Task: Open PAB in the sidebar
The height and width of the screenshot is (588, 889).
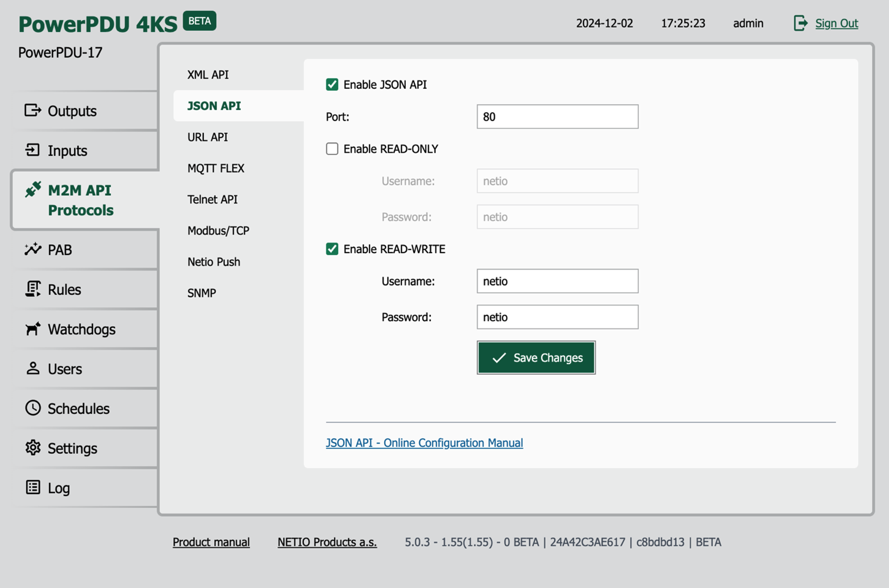Action: coord(85,250)
